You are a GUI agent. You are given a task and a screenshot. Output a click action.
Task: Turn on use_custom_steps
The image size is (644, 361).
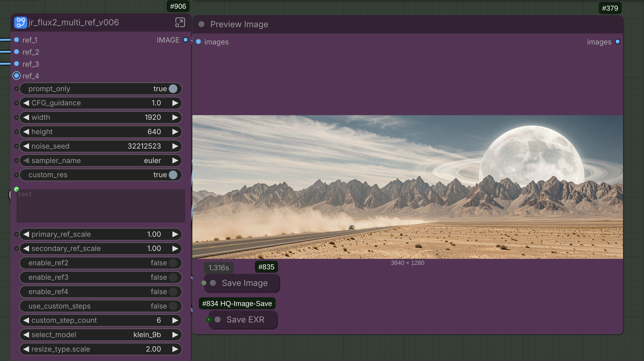pyautogui.click(x=173, y=306)
